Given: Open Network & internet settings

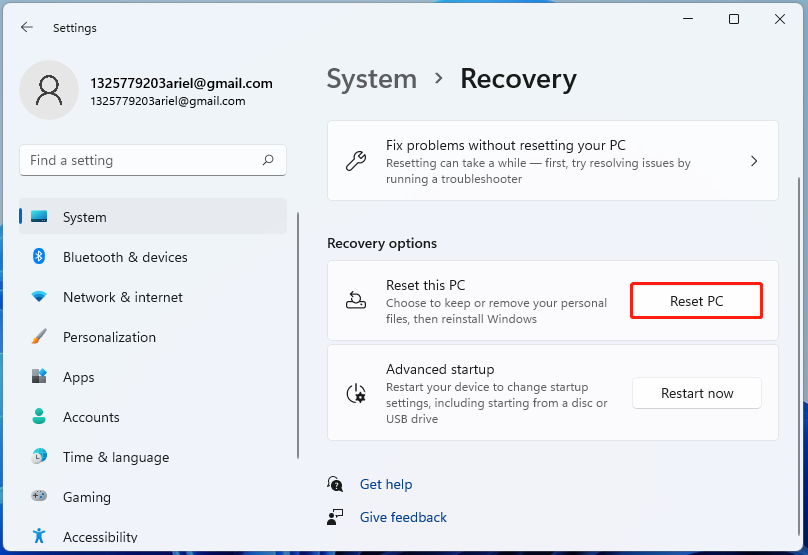Looking at the screenshot, I should click(153, 297).
